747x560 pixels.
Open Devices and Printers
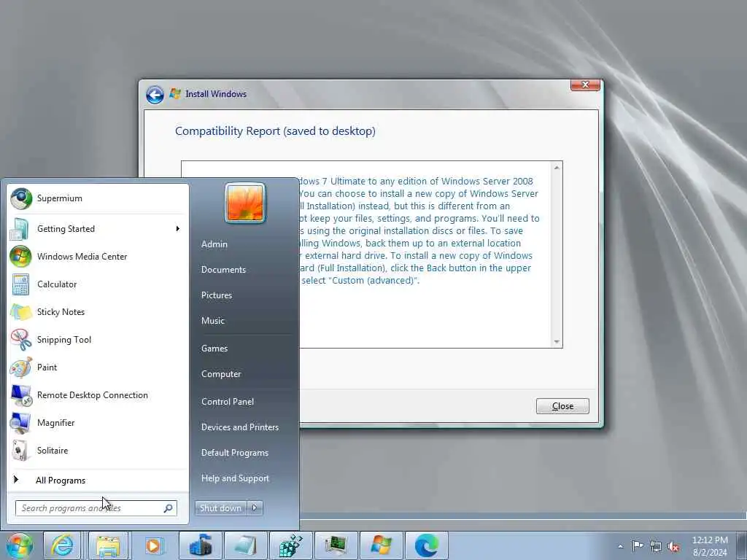[240, 427]
